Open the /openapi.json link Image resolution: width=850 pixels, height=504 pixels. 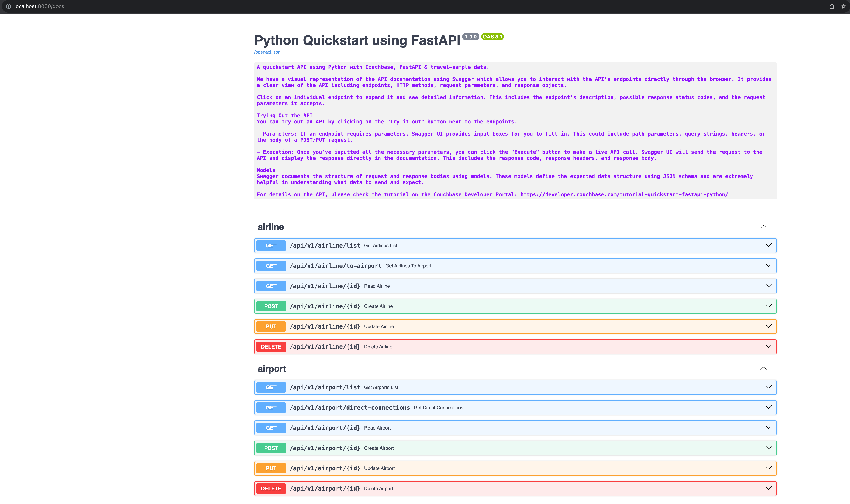(x=267, y=52)
